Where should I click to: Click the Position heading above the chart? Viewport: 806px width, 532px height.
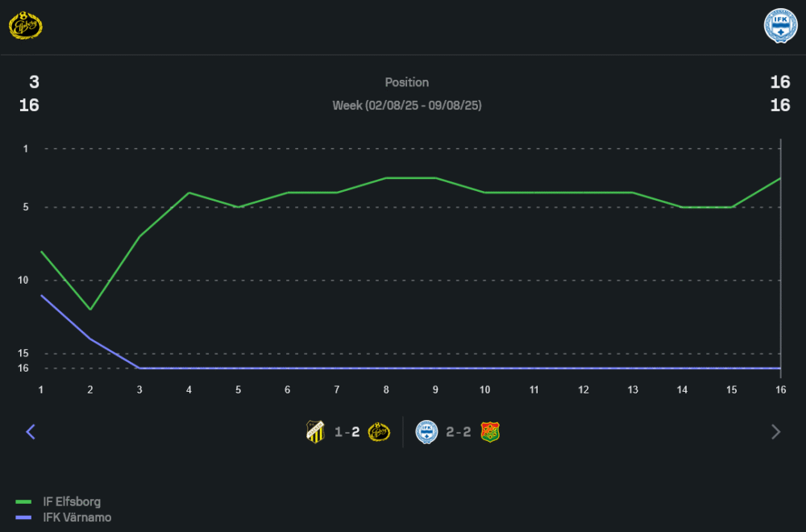coord(406,82)
